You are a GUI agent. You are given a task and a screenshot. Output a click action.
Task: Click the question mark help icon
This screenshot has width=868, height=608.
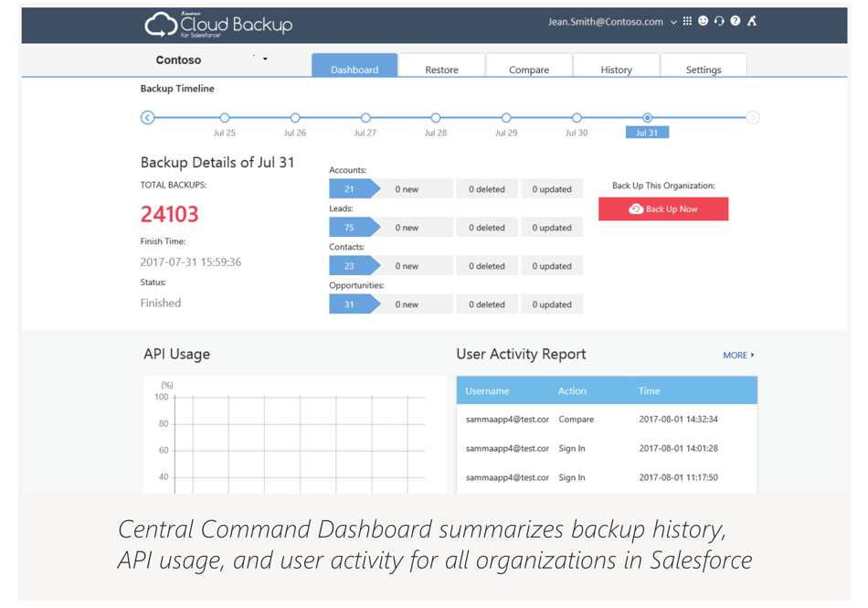(736, 21)
